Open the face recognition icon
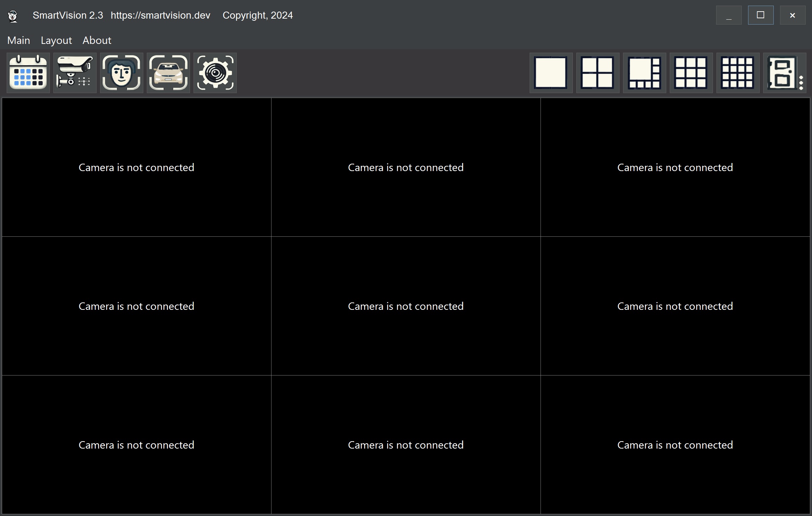This screenshot has width=812, height=516. coord(122,73)
